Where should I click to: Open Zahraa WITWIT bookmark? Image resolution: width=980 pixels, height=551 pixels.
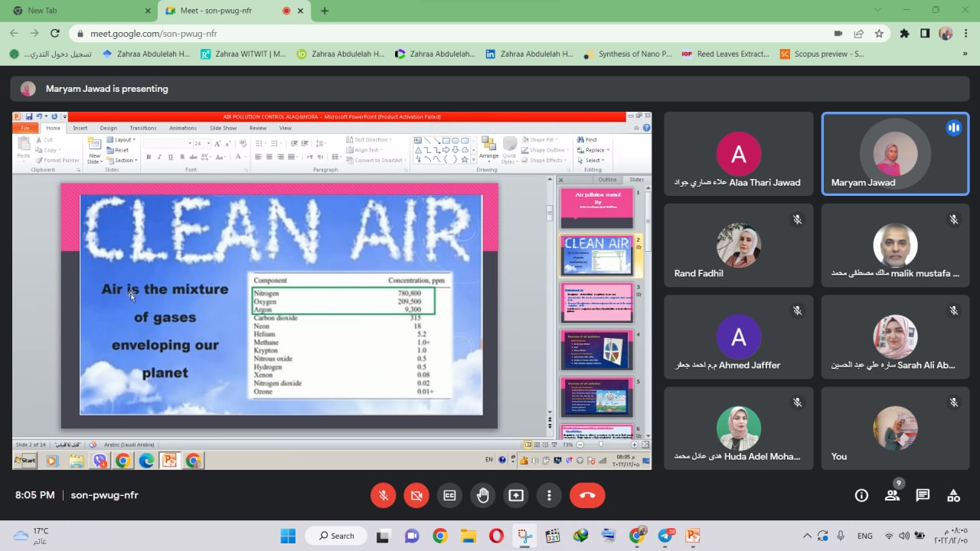coord(243,54)
